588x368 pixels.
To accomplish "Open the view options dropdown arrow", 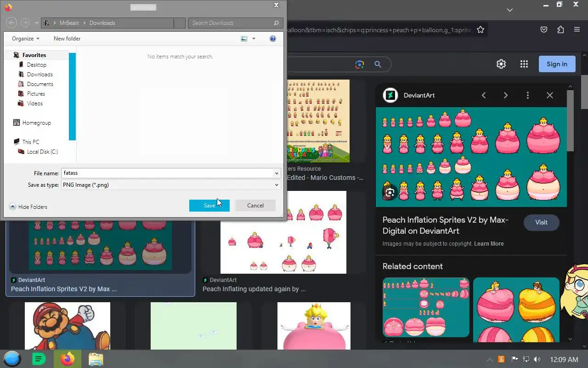I will click(254, 39).
